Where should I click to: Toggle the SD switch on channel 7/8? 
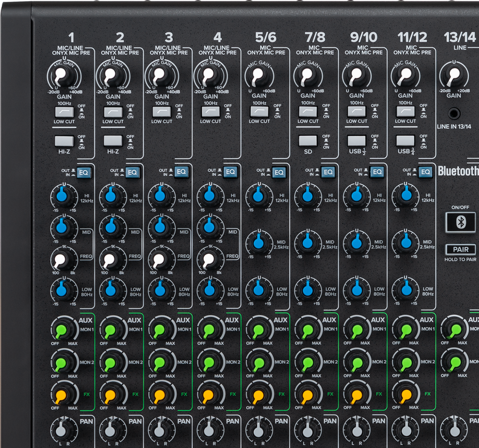coord(308,141)
